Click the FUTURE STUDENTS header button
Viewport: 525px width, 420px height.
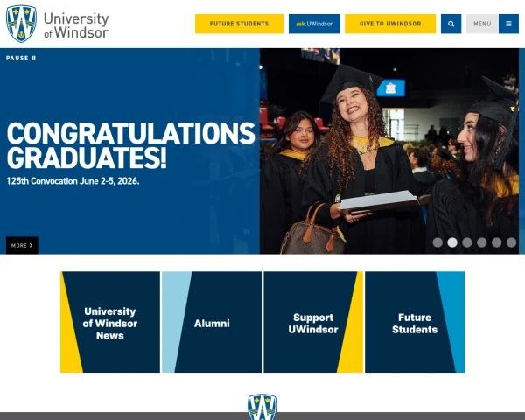point(239,24)
